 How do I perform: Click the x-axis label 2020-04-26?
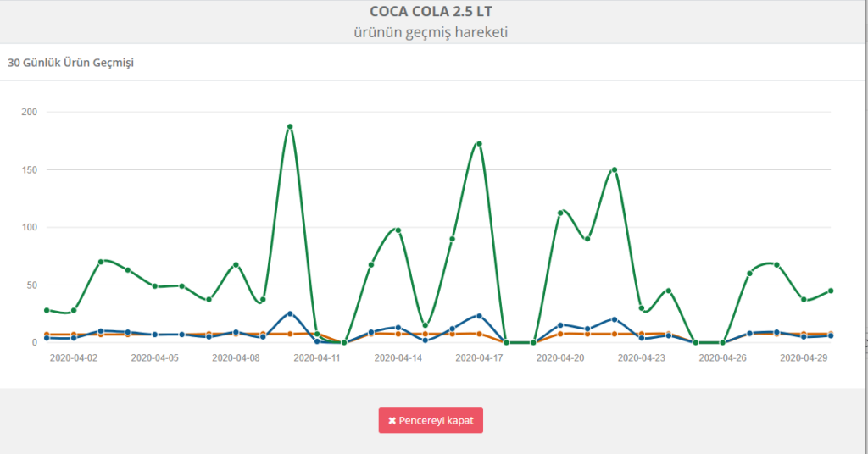[x=722, y=357]
